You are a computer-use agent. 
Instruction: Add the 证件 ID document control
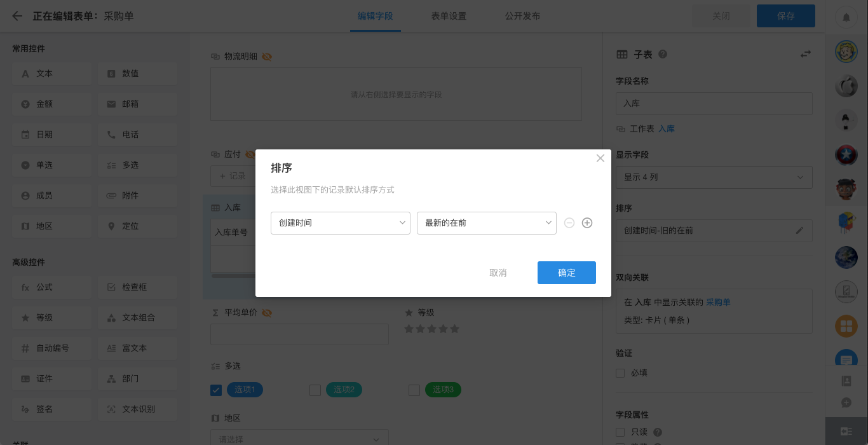(51, 379)
